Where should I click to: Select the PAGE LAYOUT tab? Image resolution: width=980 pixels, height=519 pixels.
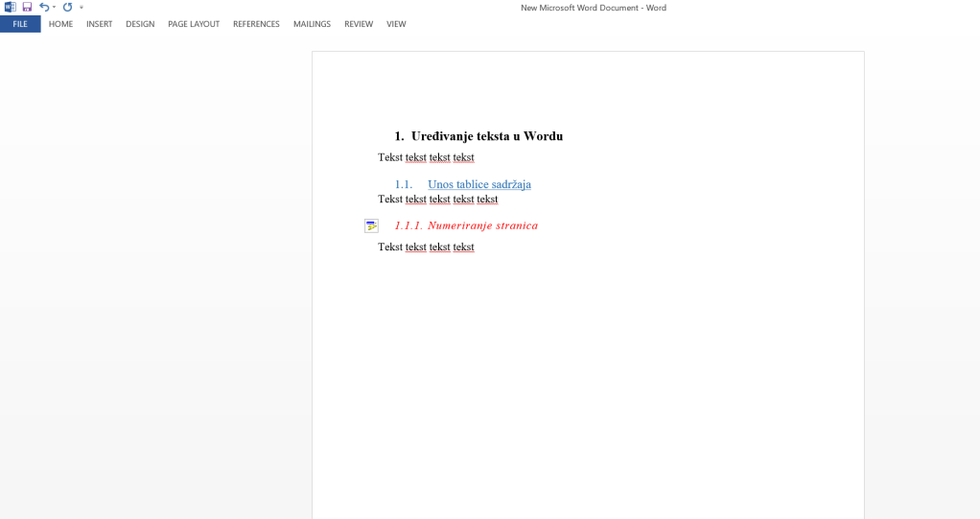[194, 24]
